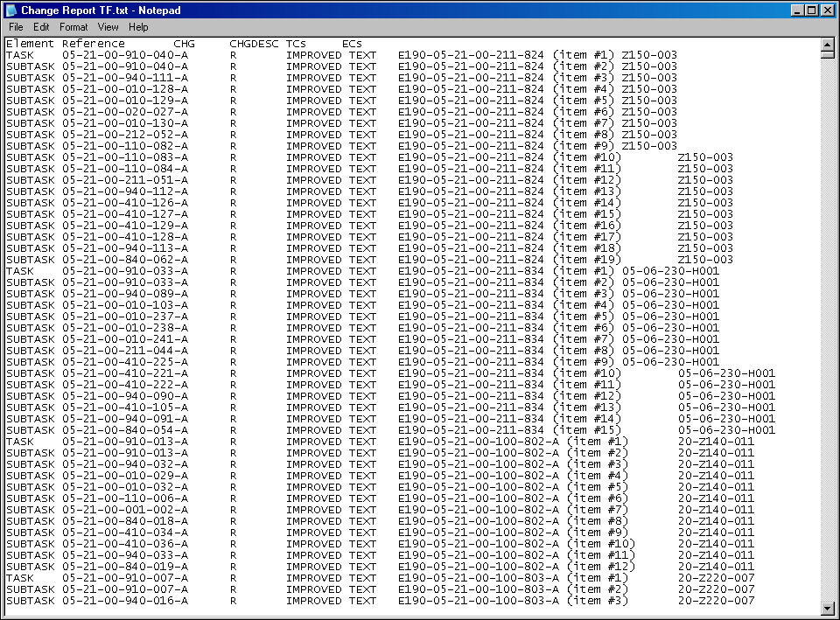
Task: Click the vertical scrollbar thumb
Action: (x=827, y=54)
